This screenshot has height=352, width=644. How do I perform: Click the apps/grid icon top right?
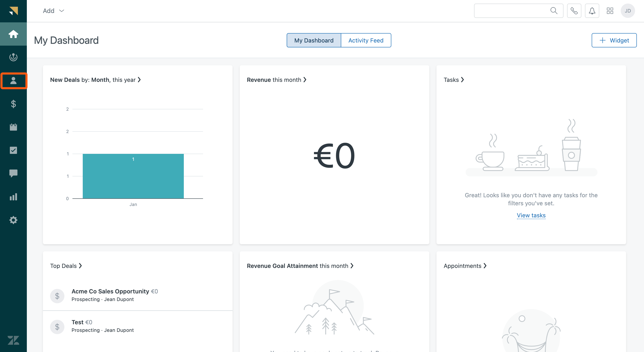click(x=610, y=11)
